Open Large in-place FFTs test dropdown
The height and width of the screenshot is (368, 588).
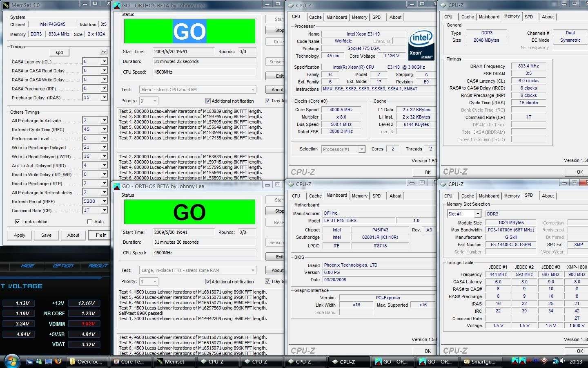(198, 270)
